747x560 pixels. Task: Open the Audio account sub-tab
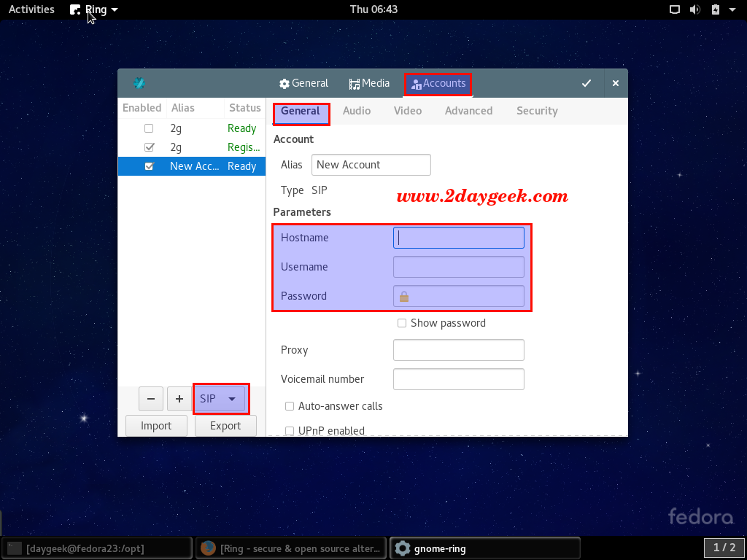tap(357, 111)
